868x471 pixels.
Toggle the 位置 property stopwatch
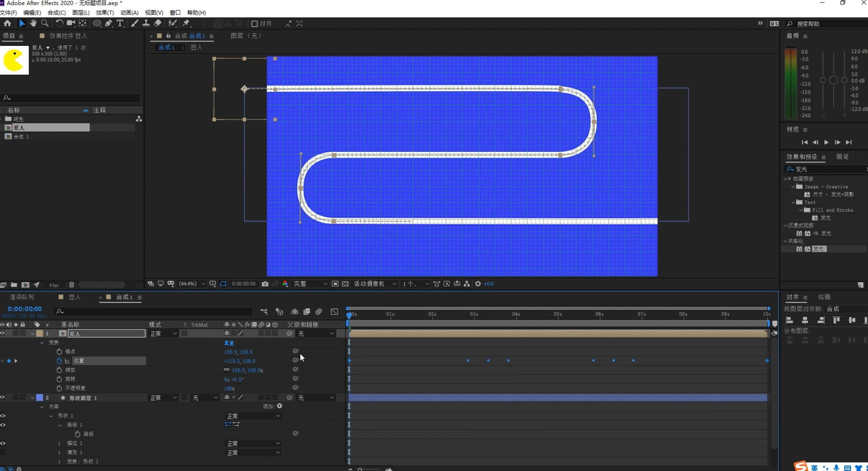(x=59, y=361)
